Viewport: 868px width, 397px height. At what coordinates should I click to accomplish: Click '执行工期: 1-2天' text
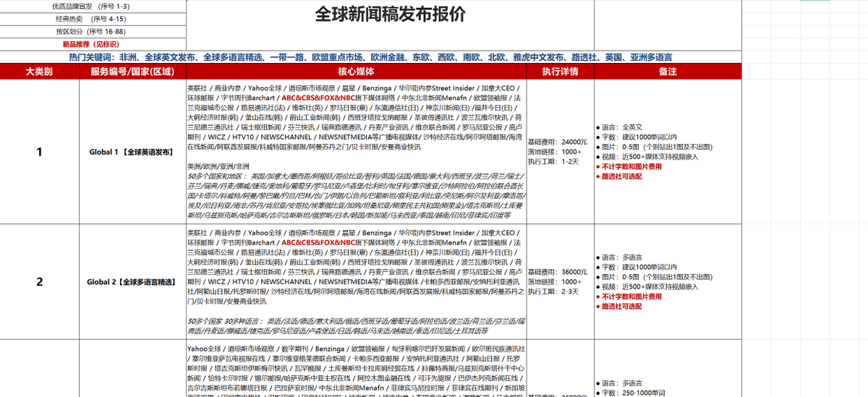pyautogui.click(x=553, y=161)
